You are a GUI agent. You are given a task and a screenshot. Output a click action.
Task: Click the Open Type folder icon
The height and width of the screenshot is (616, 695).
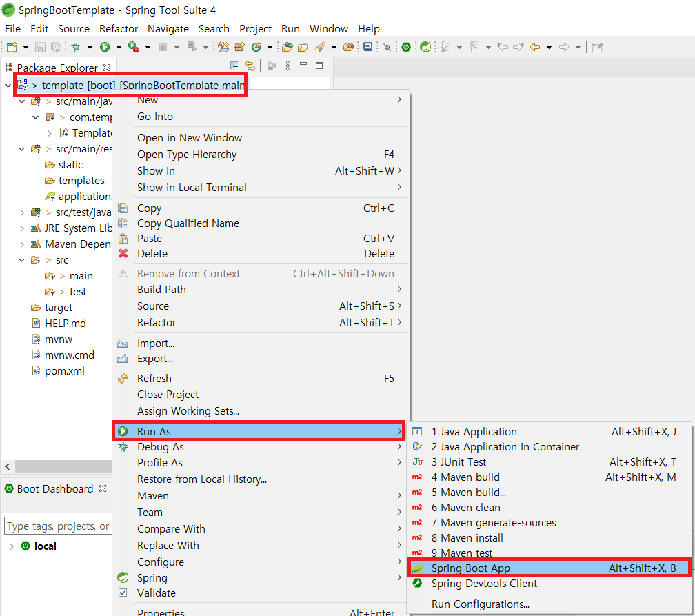288,47
